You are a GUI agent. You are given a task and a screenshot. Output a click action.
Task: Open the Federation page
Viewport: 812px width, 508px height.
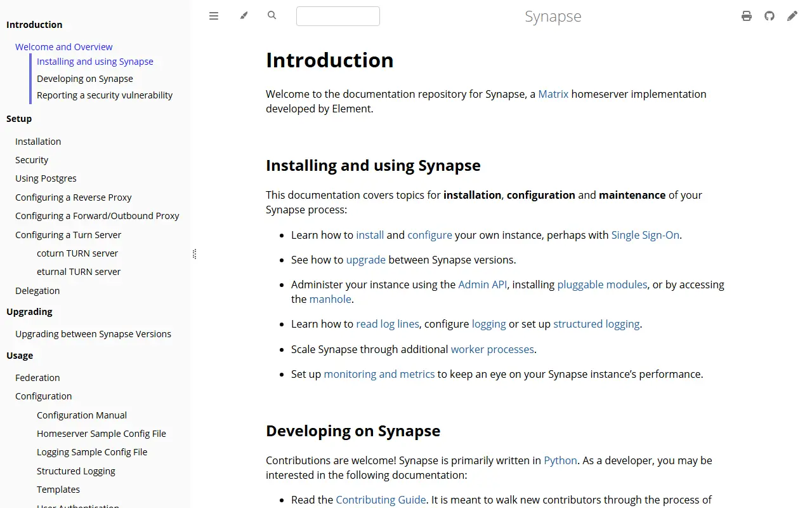tap(37, 378)
